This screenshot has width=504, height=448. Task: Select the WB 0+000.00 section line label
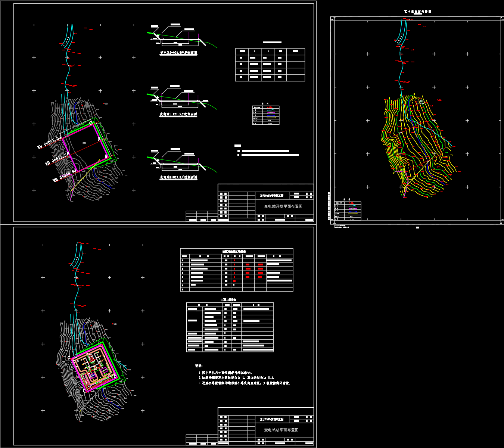point(65,175)
